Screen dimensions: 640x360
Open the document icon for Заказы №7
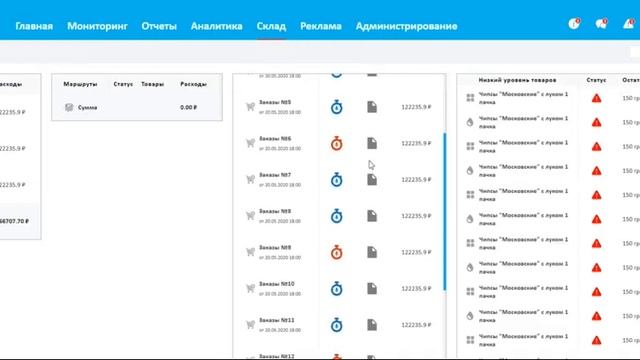pos(372,180)
